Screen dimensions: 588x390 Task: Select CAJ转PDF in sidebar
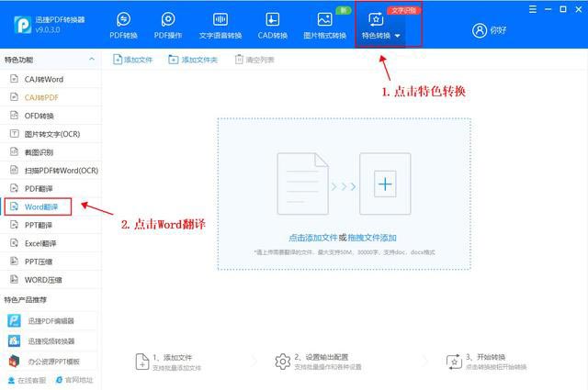point(51,97)
